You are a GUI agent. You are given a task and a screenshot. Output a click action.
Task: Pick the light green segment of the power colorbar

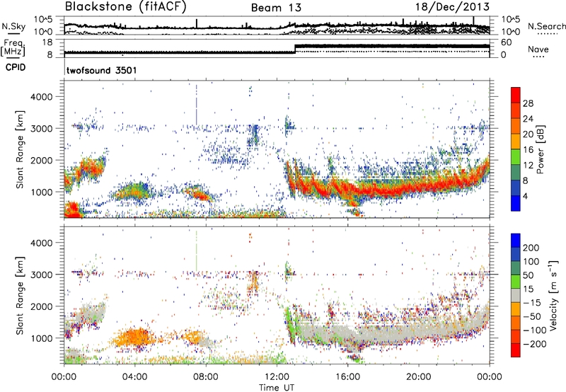516,157
